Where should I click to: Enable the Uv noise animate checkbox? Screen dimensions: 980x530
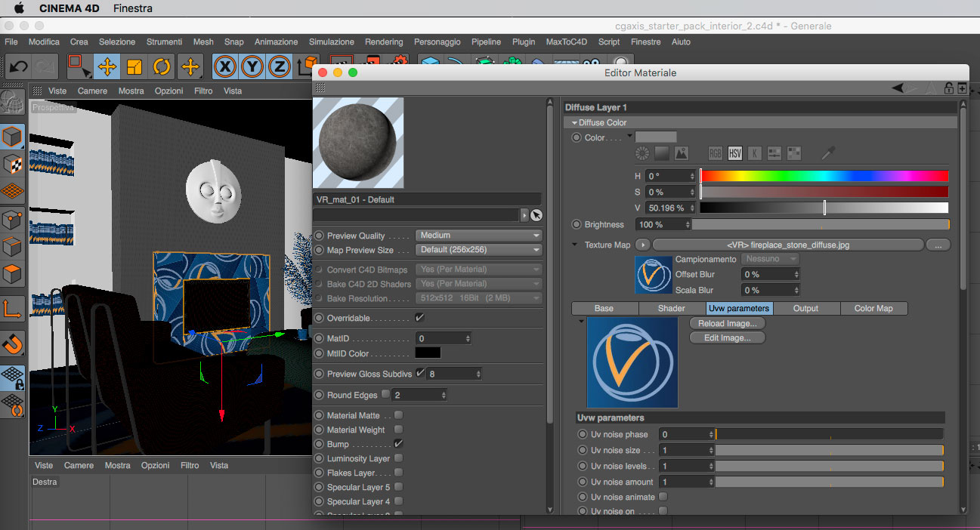[663, 497]
